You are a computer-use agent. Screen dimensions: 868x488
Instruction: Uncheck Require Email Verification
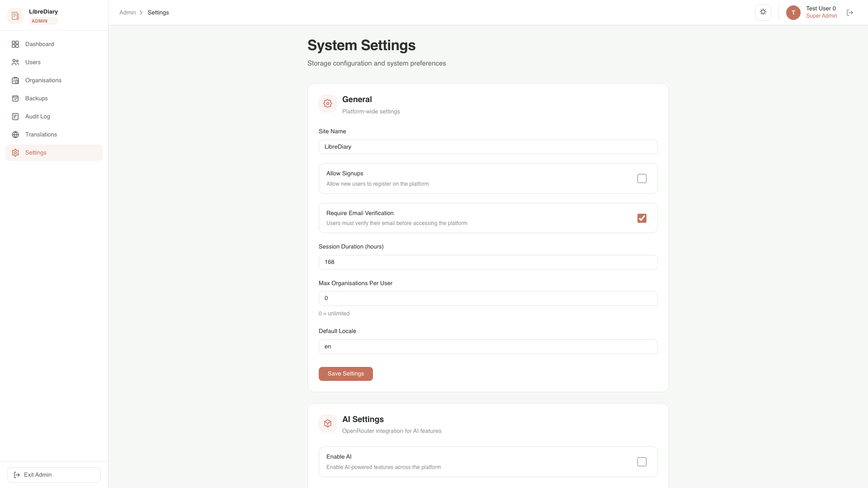(642, 218)
